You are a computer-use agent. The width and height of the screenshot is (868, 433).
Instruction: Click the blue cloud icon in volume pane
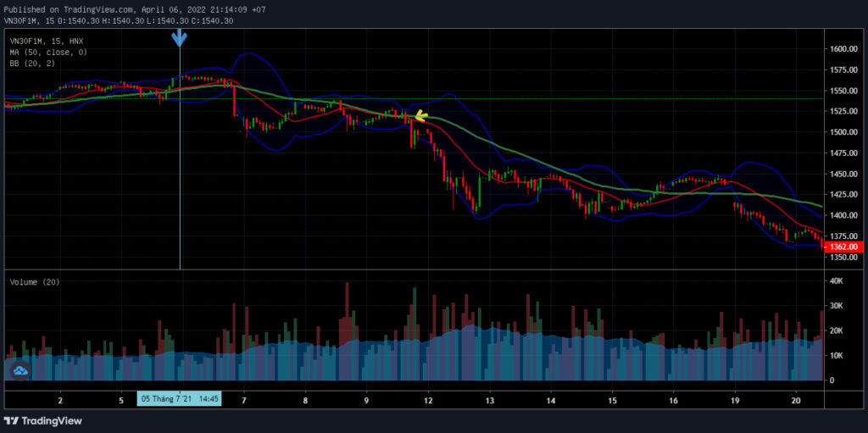coord(20,371)
